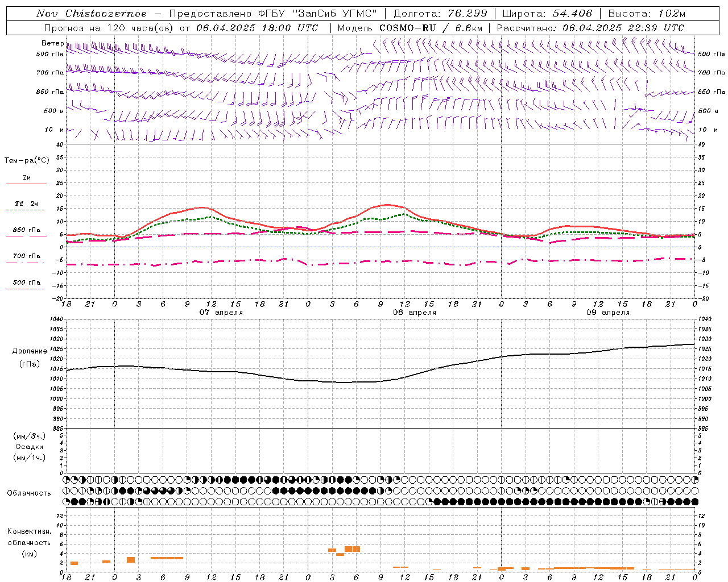This screenshot has height=582, width=728.
Task: Click the (мм/1ч.) precipitation unit label
Action: point(30,458)
